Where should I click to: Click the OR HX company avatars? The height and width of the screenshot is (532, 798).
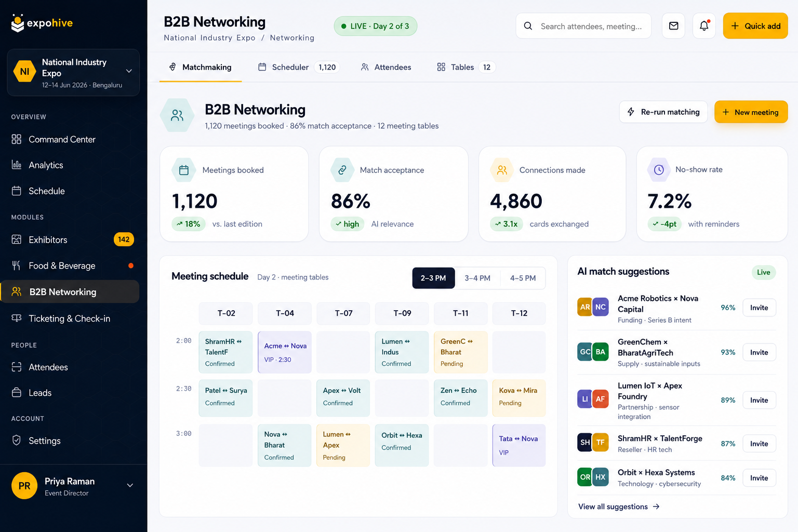coord(593,477)
